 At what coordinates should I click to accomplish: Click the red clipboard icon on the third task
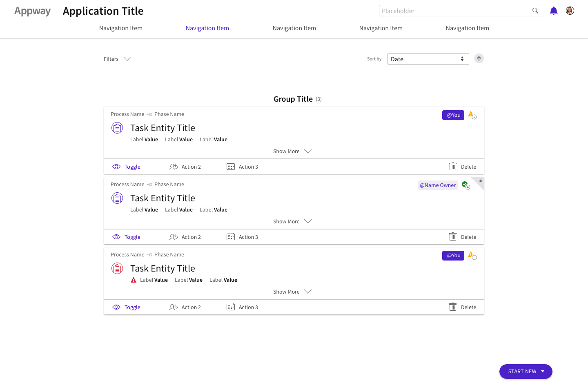pyautogui.click(x=117, y=268)
